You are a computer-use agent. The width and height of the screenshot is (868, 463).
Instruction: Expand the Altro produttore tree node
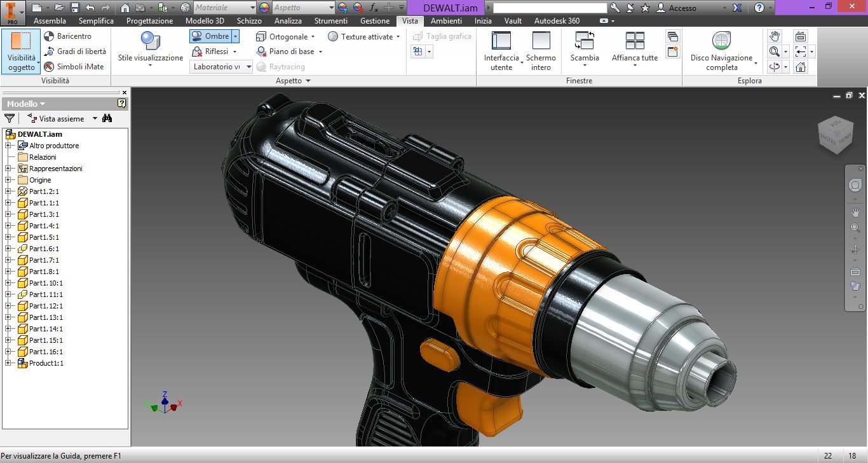click(x=8, y=146)
